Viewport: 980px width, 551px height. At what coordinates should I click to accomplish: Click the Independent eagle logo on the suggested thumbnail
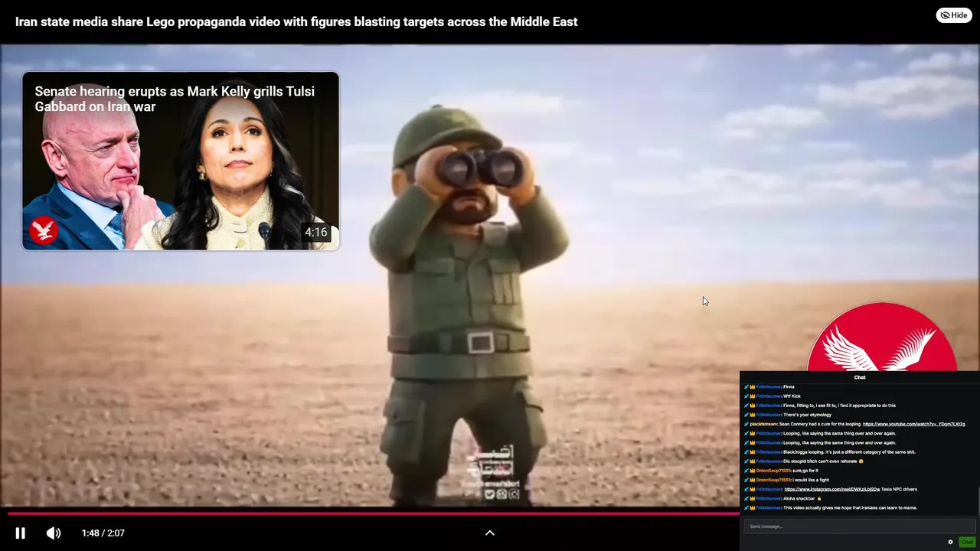click(x=44, y=230)
